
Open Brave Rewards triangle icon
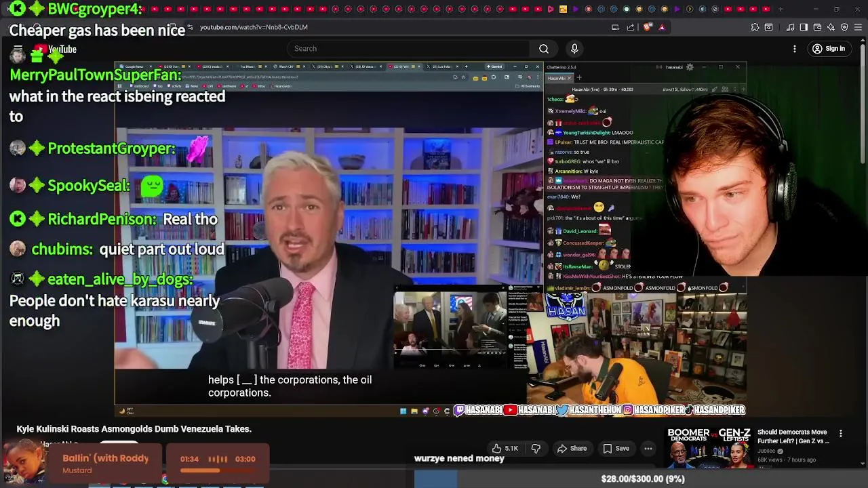click(662, 27)
